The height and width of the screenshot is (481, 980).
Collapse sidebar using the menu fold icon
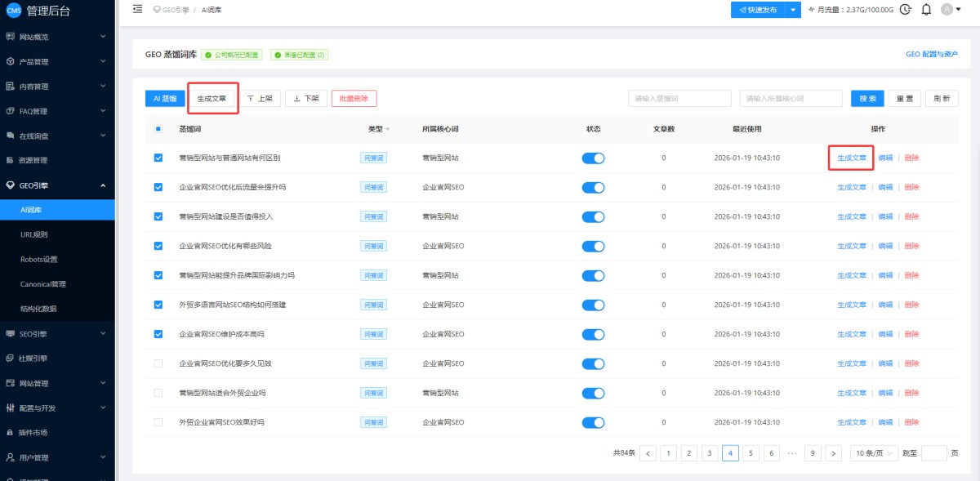tap(137, 9)
